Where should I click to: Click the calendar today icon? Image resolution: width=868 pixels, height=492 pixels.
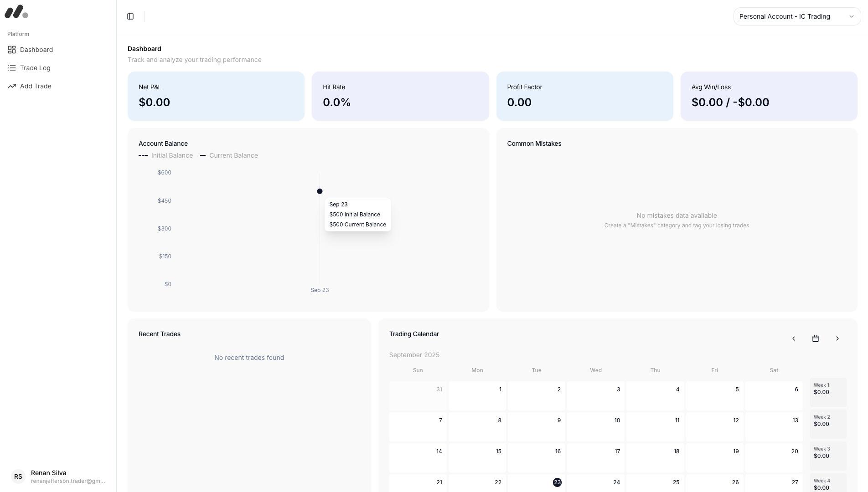pos(815,338)
